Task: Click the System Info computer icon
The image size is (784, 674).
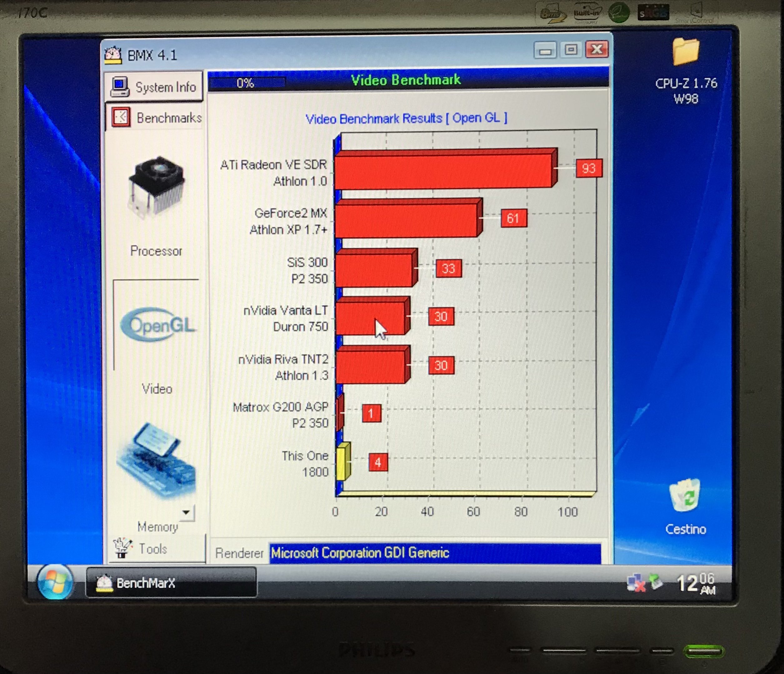Action: point(119,87)
